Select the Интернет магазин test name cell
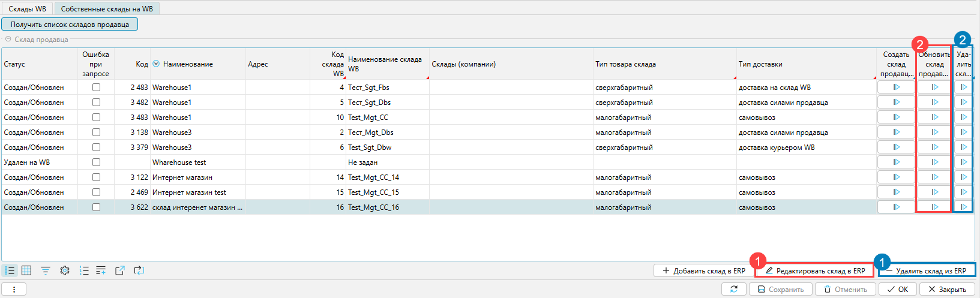 tap(198, 192)
